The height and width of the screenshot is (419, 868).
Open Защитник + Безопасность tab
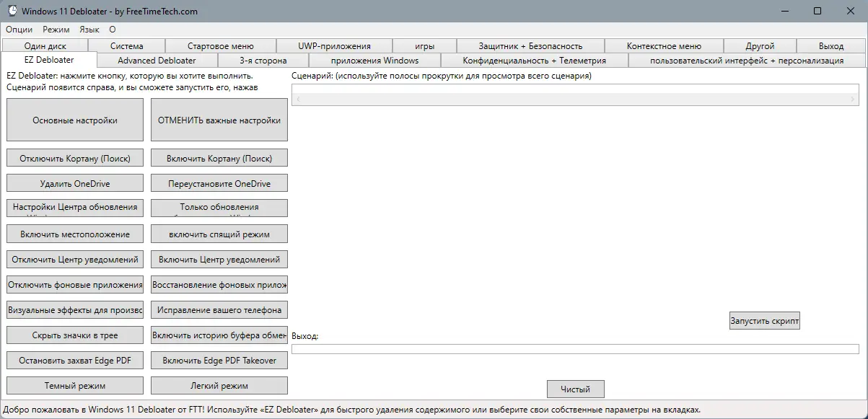click(530, 45)
